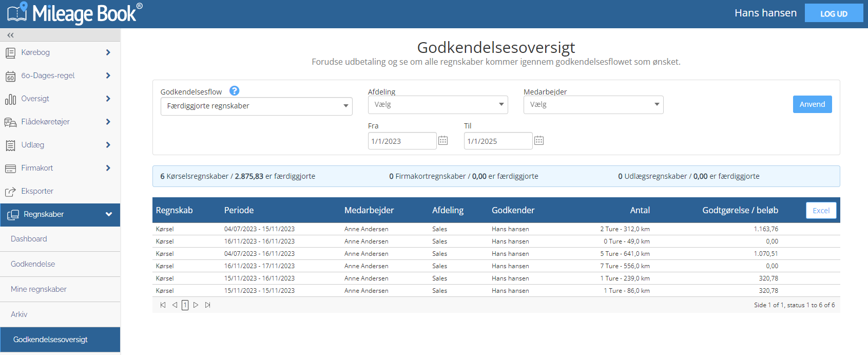Click '6 Kørselsregnskaber' summary text
Screen dimensions: 868x355
(x=195, y=176)
